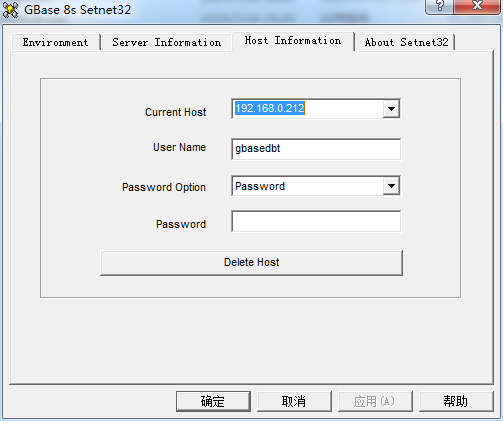Click the GBase 8s Setnet32 title text
The height and width of the screenshot is (421, 503).
click(x=77, y=10)
